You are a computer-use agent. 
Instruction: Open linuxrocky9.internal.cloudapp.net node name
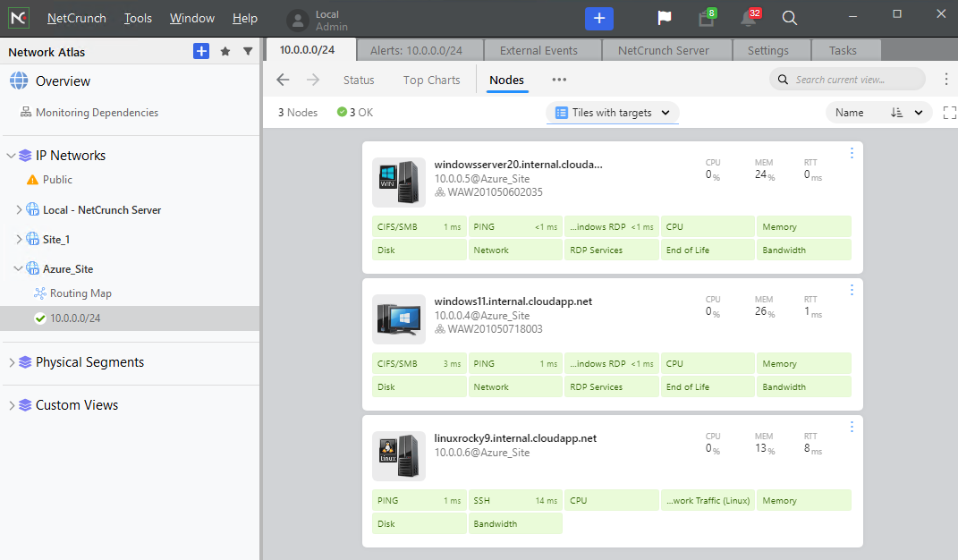tap(515, 437)
